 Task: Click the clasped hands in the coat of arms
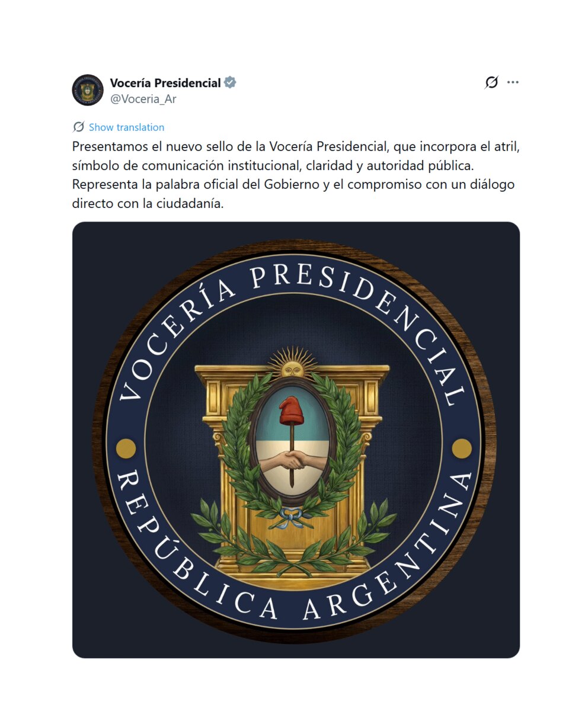coord(290,460)
